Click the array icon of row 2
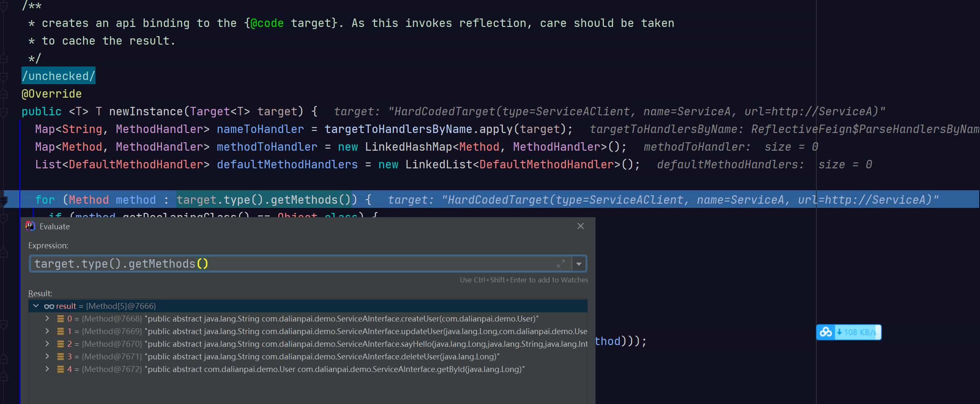Viewport: 980px width, 404px height. click(61, 344)
